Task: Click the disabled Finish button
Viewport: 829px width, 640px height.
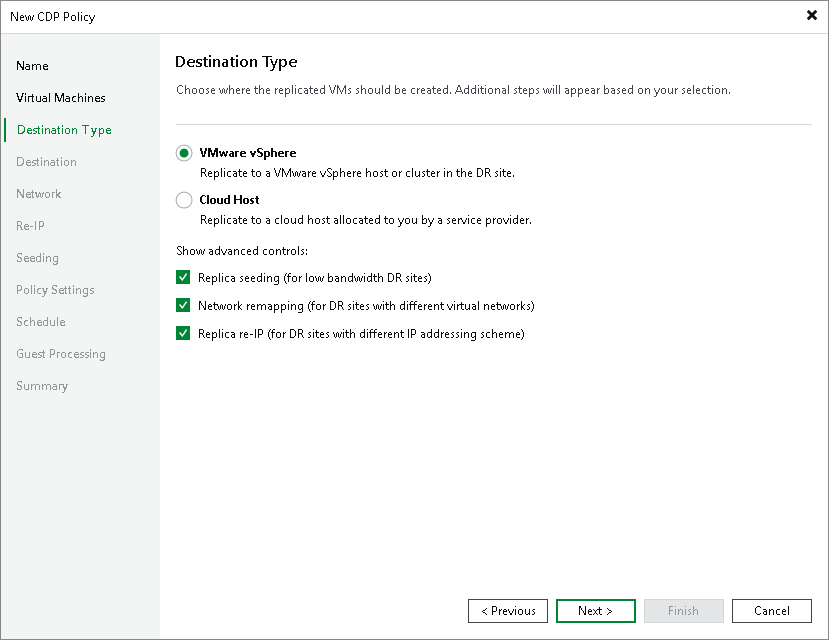Action: coord(684,611)
